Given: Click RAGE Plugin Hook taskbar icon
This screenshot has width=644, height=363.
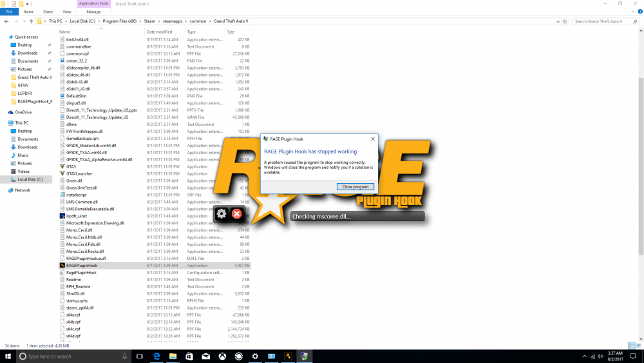Looking at the screenshot, I should pyautogui.click(x=288, y=356).
